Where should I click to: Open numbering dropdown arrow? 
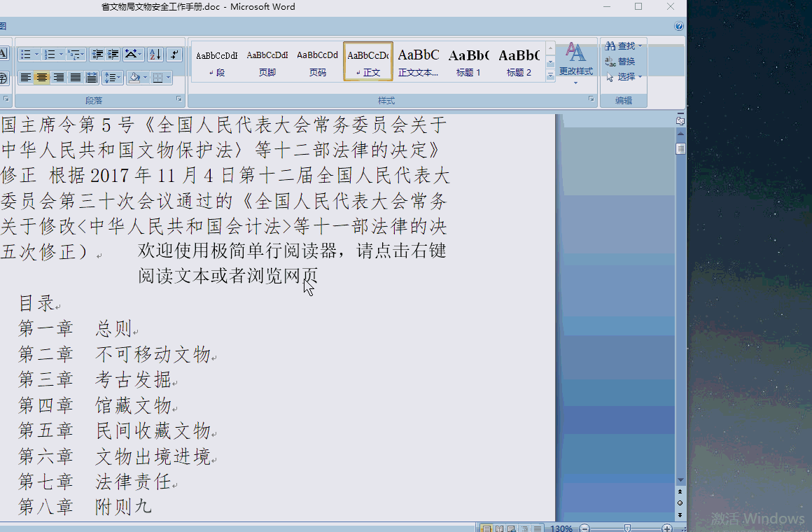tap(61, 55)
